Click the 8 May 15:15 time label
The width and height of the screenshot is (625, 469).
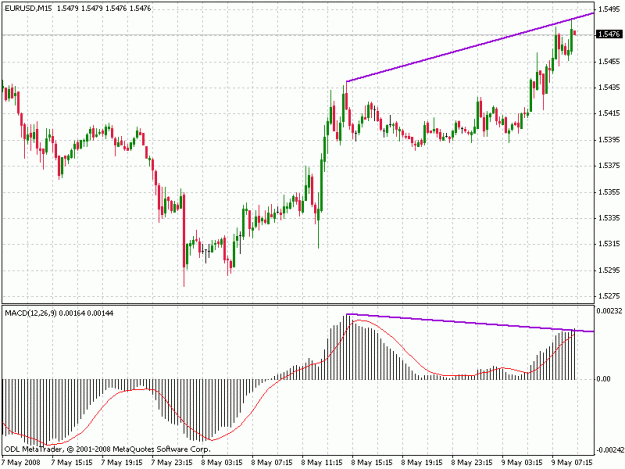click(371, 463)
